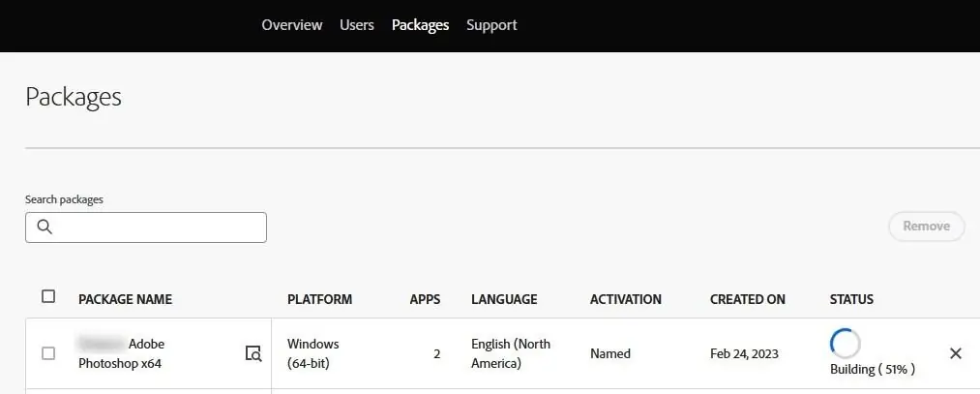Click the PLATFORM column header
Viewport: 980px width, 394px height.
[x=319, y=299]
